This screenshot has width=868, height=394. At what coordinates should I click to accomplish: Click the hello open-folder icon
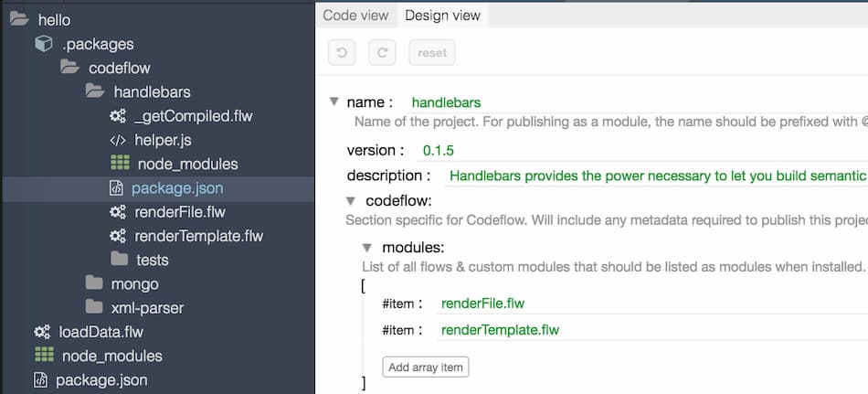(x=19, y=19)
